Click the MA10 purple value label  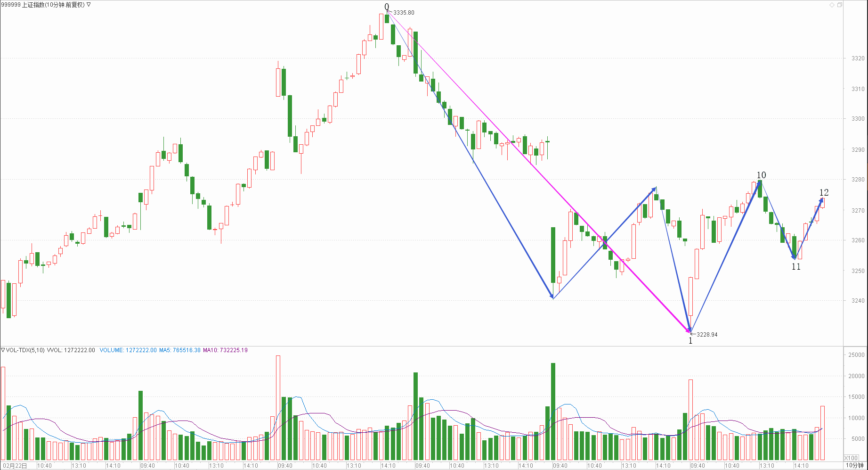click(x=225, y=350)
